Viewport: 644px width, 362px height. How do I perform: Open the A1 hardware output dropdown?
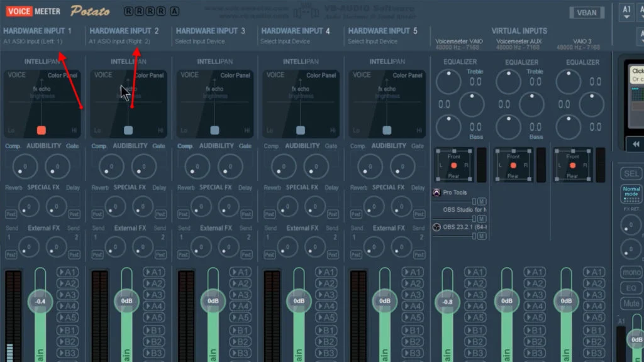(626, 12)
